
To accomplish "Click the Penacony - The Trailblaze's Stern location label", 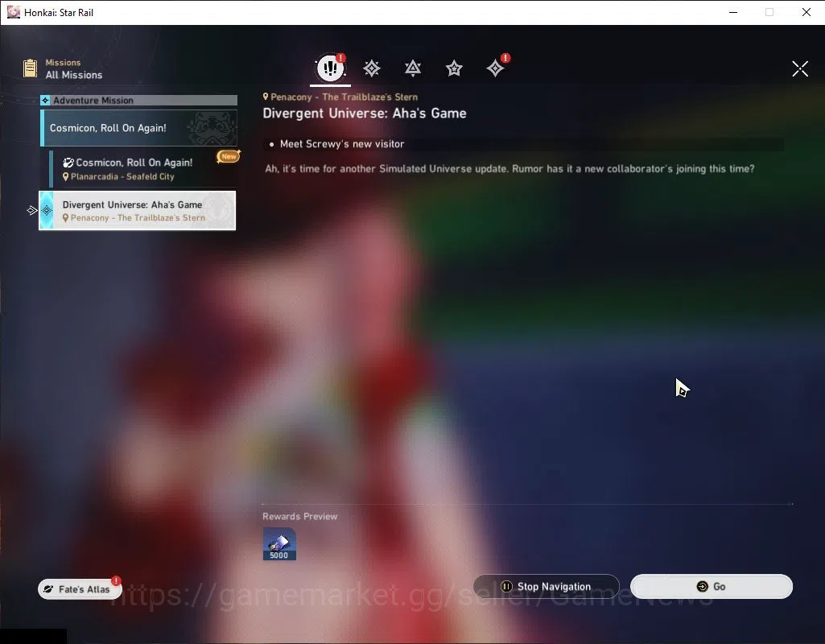I will click(340, 97).
